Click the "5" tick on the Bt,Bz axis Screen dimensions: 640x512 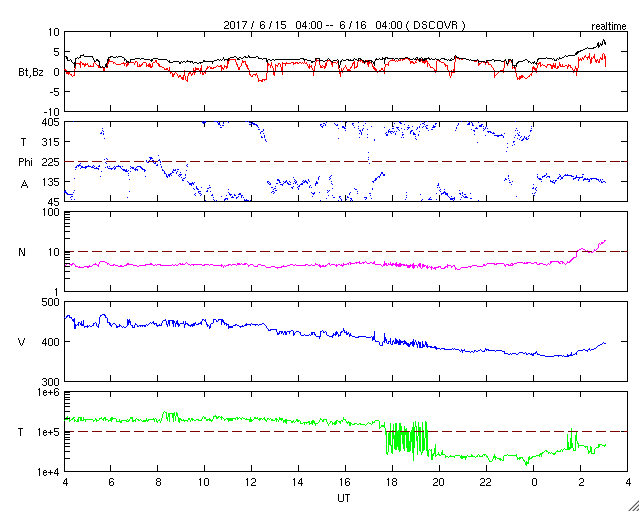click(56, 51)
